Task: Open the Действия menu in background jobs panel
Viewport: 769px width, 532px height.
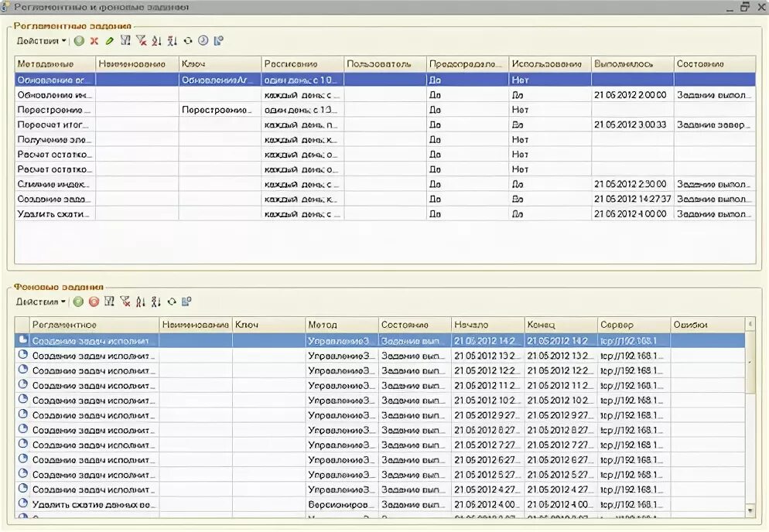Action: coord(41,302)
